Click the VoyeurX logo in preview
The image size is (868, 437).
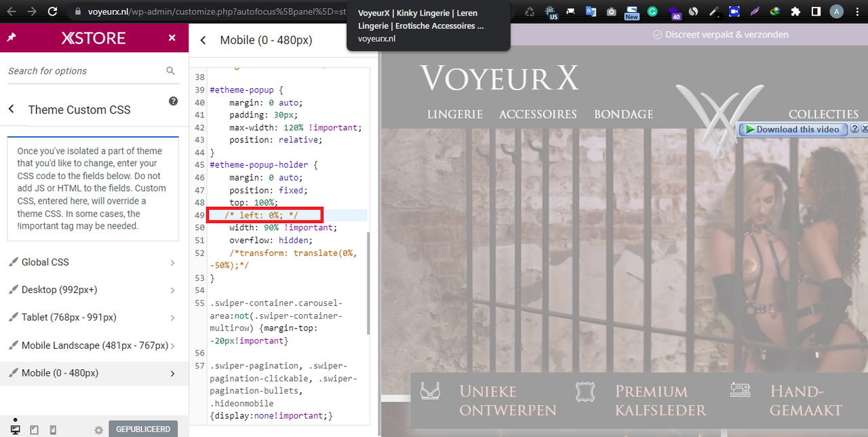[x=499, y=78]
